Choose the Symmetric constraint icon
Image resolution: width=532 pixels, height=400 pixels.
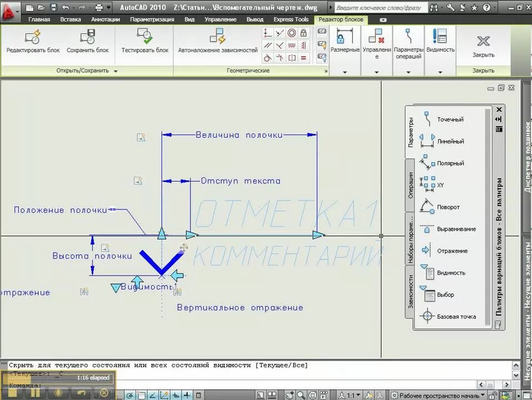[292, 58]
